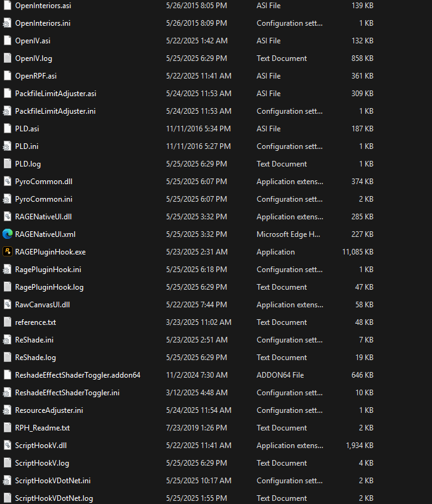Select the file name OpenIV.asi
This screenshot has height=504, width=432.
[33, 41]
